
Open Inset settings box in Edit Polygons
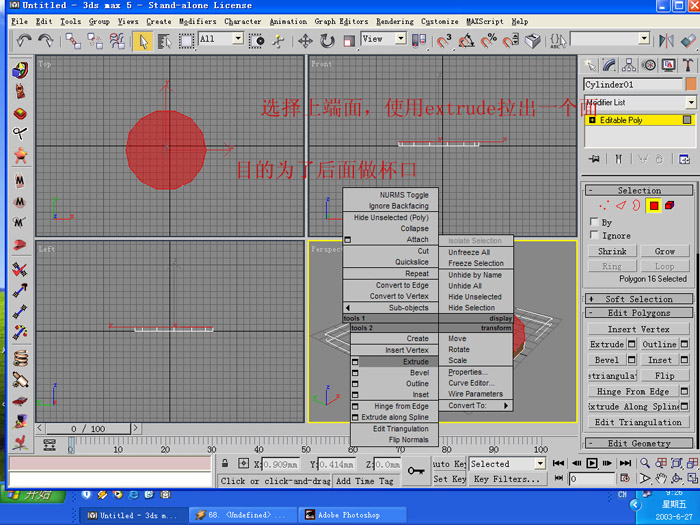pyautogui.click(x=684, y=360)
